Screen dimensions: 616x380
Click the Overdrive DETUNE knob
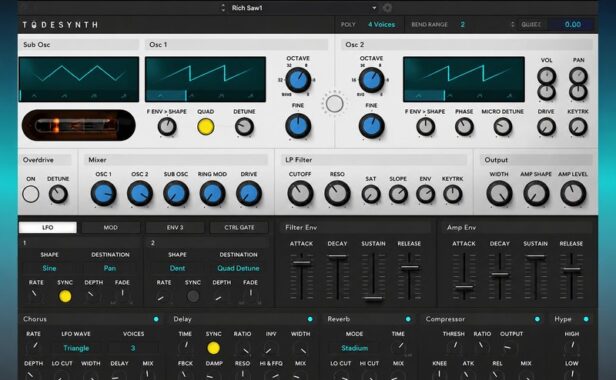pos(58,194)
